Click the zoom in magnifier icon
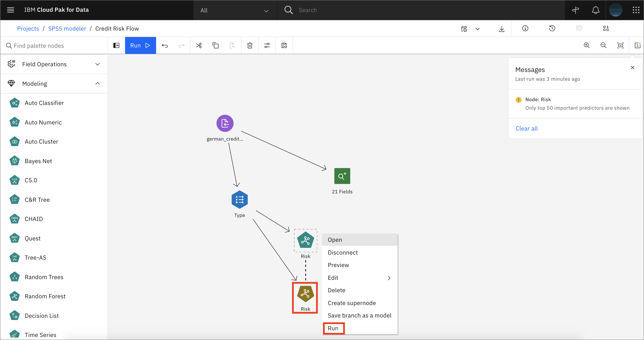Image resolution: width=644 pixels, height=340 pixels. [x=586, y=46]
